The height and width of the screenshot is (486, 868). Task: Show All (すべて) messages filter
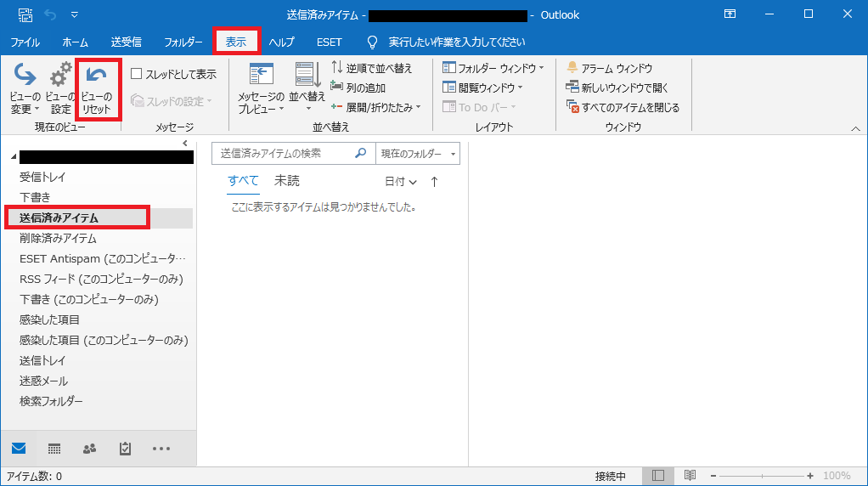tap(243, 181)
